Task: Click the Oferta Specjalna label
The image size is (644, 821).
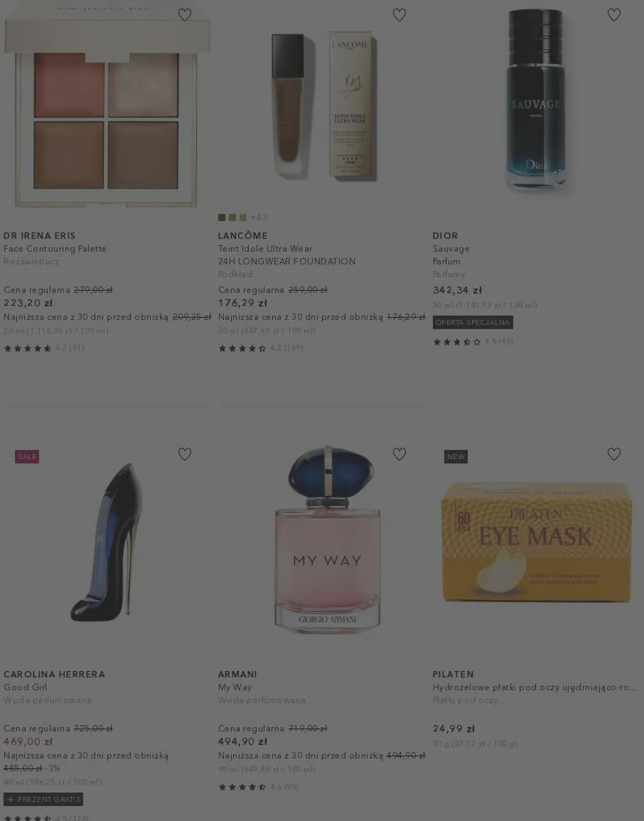Action: 472,322
